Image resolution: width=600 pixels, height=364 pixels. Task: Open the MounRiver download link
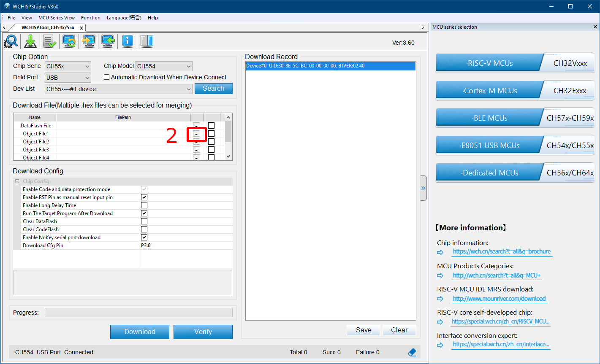499,299
